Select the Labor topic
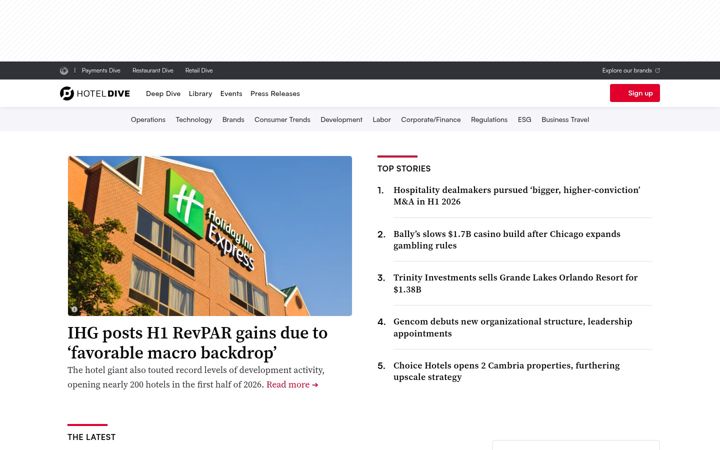Image resolution: width=720 pixels, height=450 pixels. [x=382, y=119]
